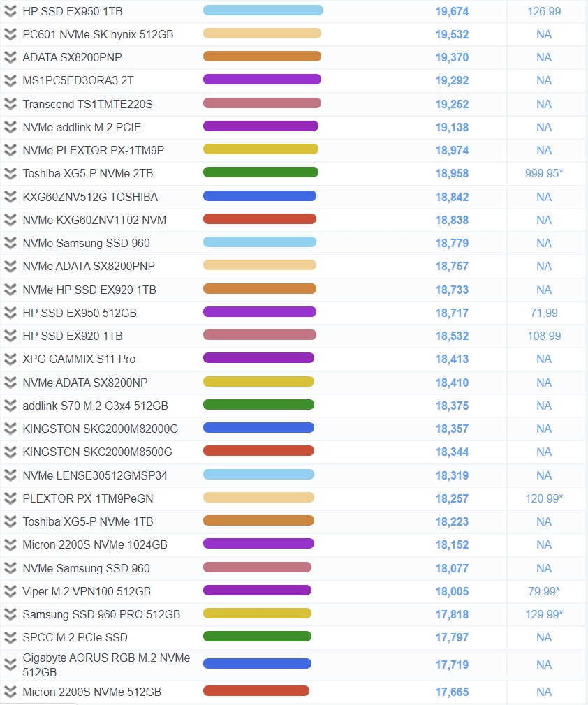This screenshot has width=588, height=705.
Task: Open the Samsung SSD 960 PRO 512GB link
Action: [101, 614]
